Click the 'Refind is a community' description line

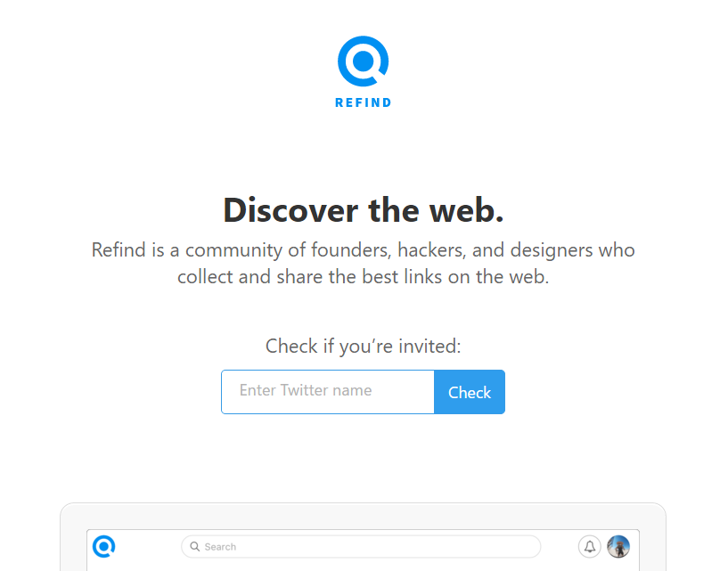pyautogui.click(x=363, y=250)
